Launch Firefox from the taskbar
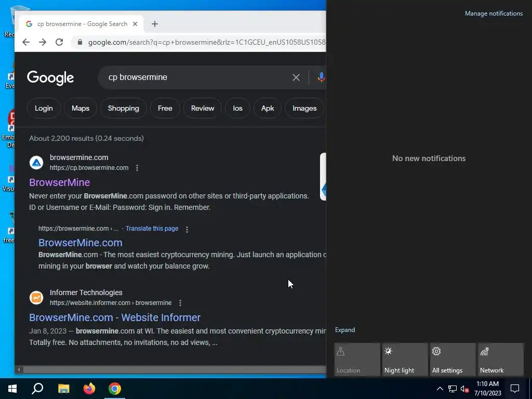 89,389
